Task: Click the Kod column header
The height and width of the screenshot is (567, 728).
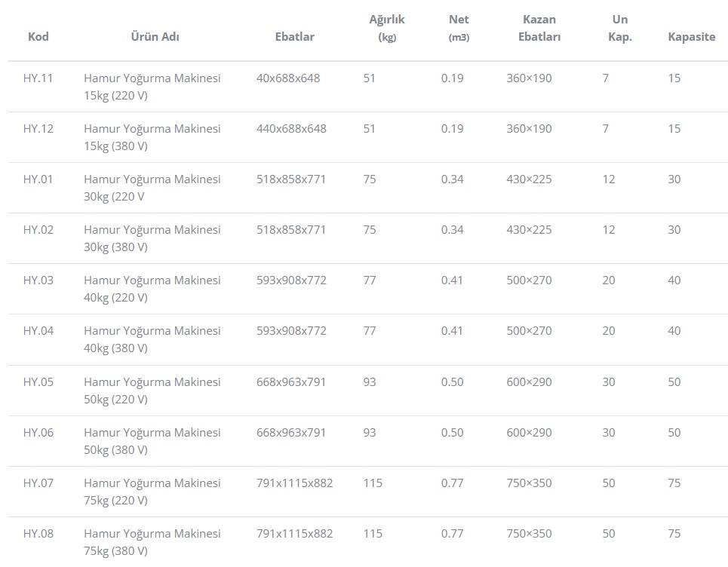Action: [x=38, y=36]
